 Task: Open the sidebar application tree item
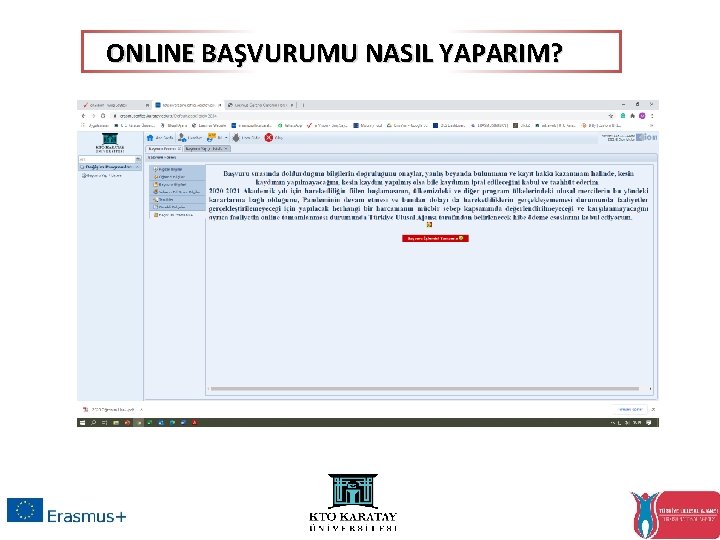pos(101,175)
